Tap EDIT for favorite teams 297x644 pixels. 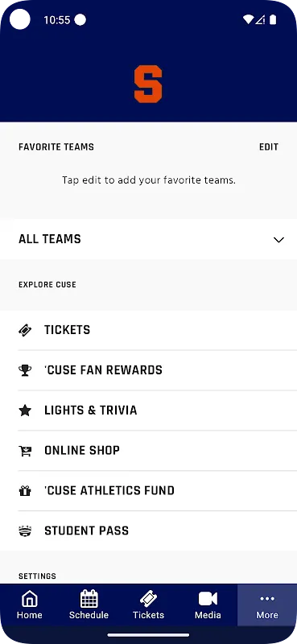tap(269, 147)
